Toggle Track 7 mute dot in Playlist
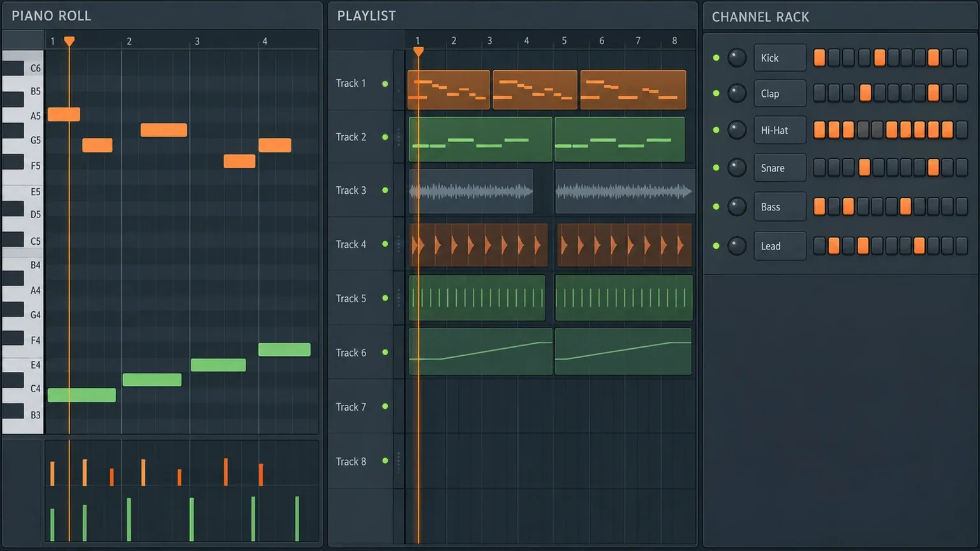This screenshot has height=551, width=980. pos(385,406)
